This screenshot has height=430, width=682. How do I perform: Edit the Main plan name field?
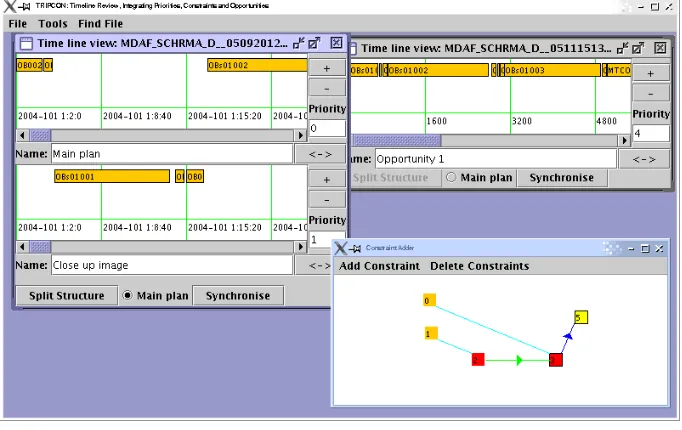172,154
